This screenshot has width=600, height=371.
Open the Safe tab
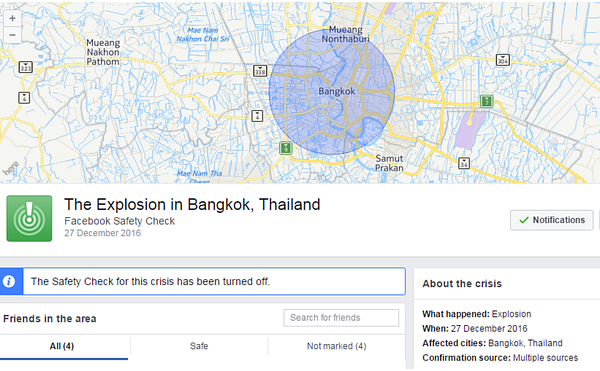pyautogui.click(x=199, y=346)
